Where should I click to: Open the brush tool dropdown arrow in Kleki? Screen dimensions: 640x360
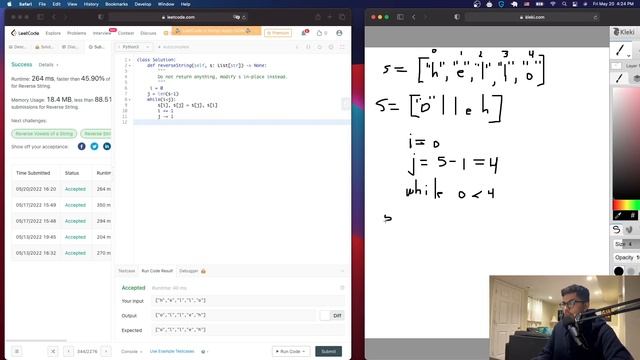pyautogui.click(x=629, y=56)
